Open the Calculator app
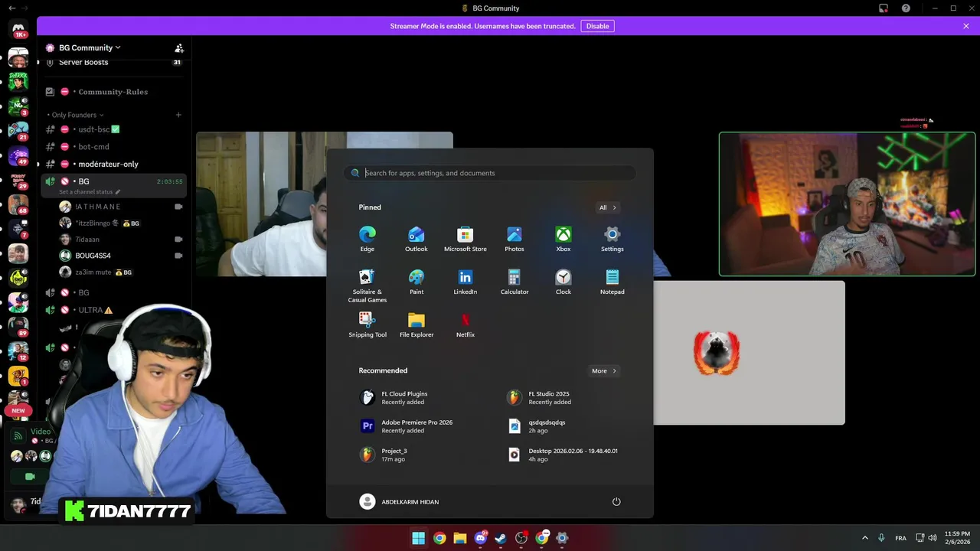The image size is (980, 551). click(514, 282)
